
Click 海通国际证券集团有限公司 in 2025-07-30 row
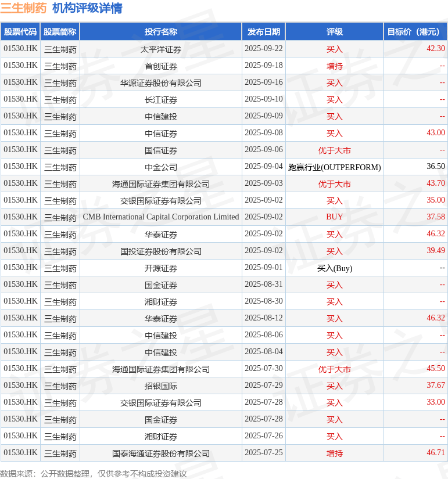coord(161,369)
